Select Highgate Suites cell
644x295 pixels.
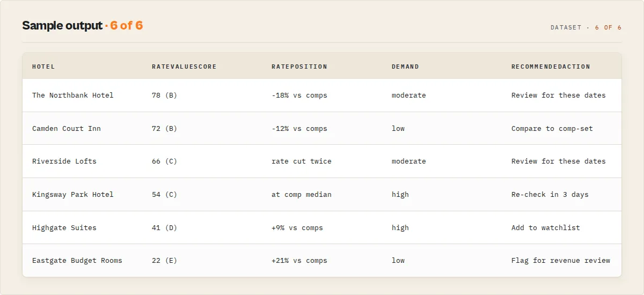64,228
